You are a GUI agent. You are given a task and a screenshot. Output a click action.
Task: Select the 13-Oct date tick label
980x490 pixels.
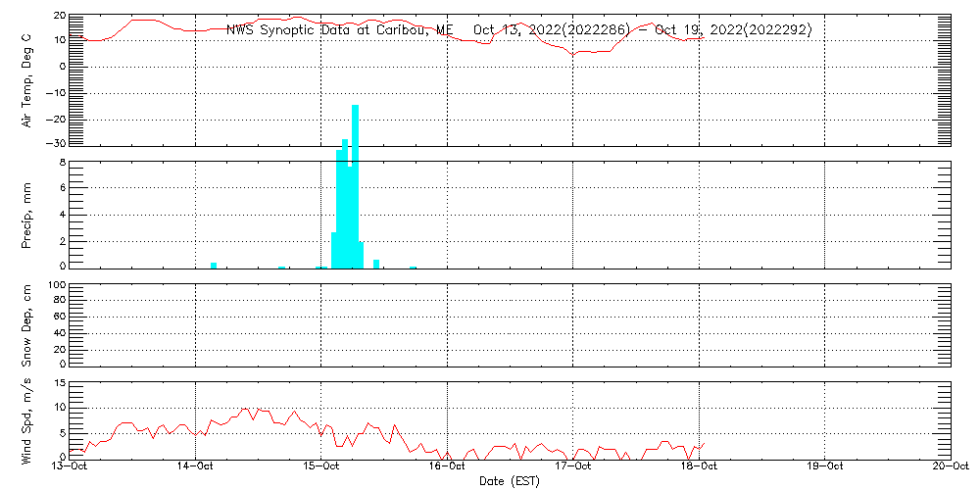click(x=71, y=467)
